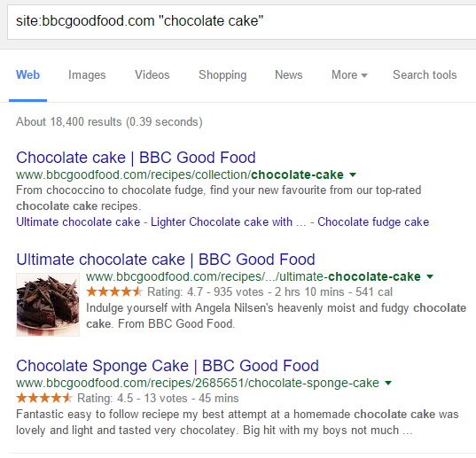The height and width of the screenshot is (458, 476).
Task: Open 'Chocolate cake | BBC Good Food' result
Action: (136, 158)
